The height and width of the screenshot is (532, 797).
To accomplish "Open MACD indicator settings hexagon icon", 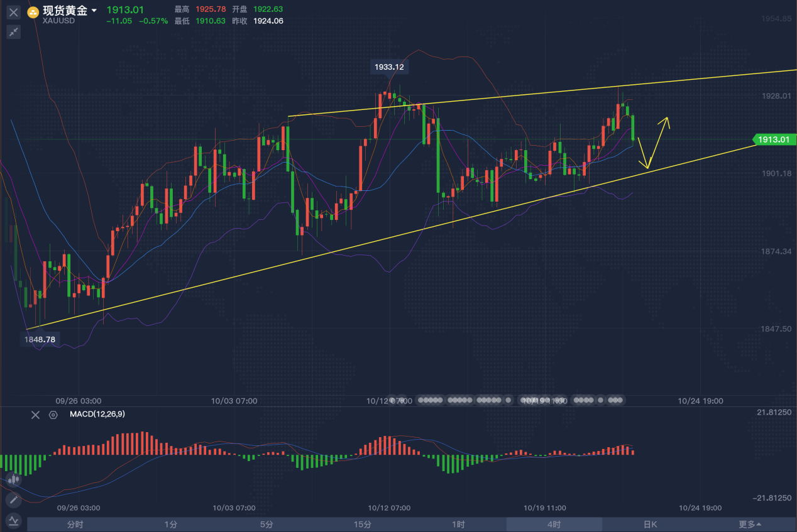I will (x=53, y=415).
